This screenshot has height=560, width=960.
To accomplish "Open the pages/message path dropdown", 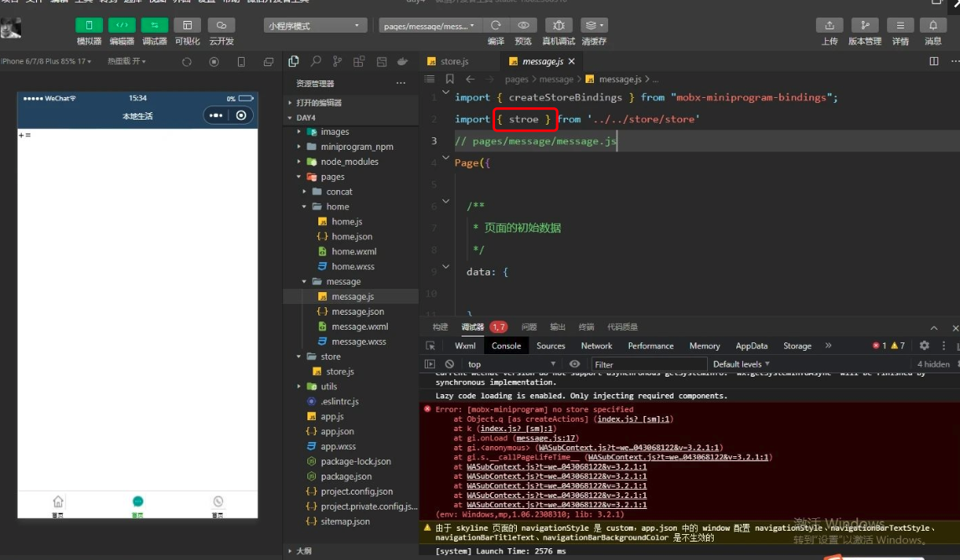I will pyautogui.click(x=430, y=26).
